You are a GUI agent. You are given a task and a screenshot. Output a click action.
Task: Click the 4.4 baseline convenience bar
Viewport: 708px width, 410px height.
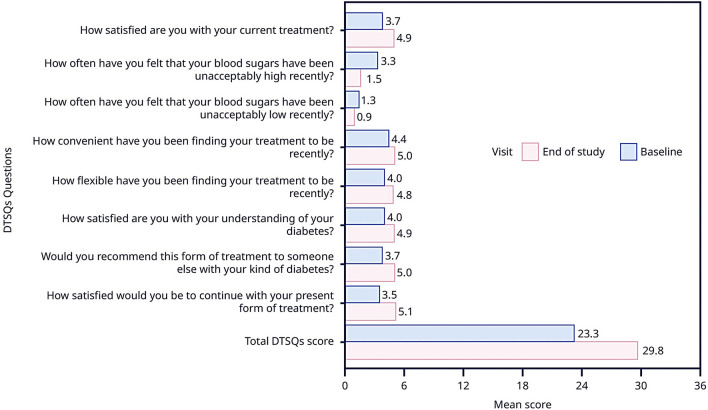click(366, 138)
